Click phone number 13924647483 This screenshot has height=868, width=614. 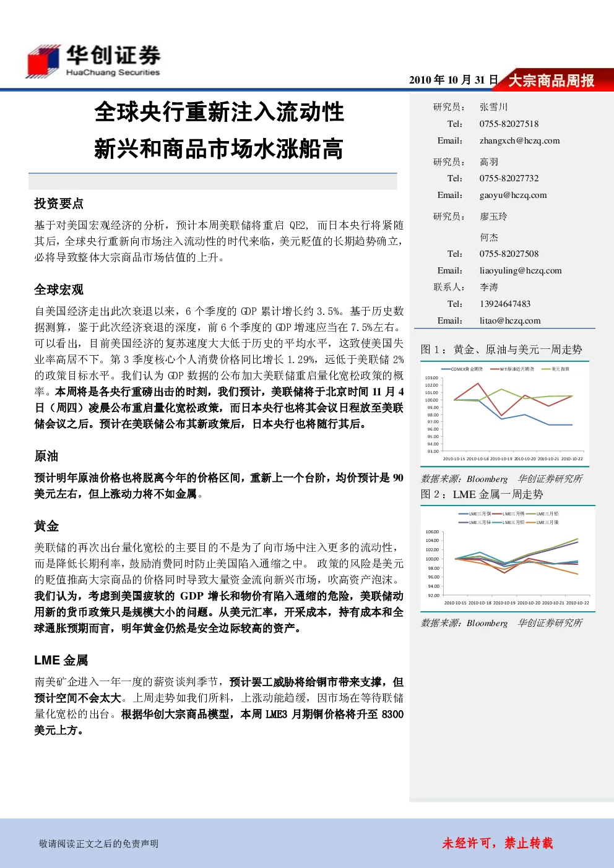pyautogui.click(x=505, y=304)
